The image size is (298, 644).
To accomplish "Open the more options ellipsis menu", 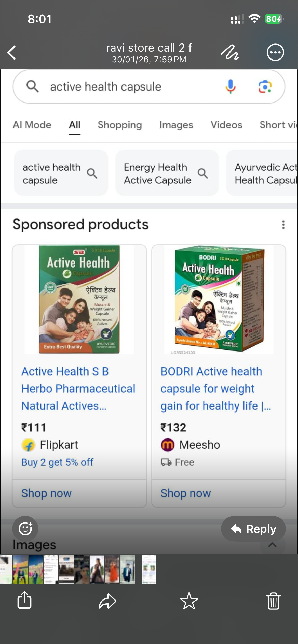I will (x=275, y=53).
